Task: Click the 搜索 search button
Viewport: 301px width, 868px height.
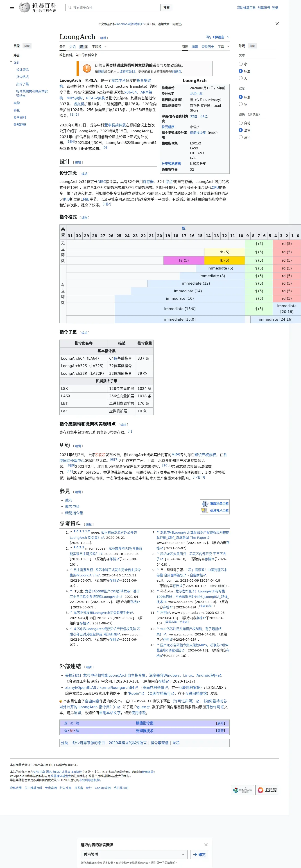Action: 166,7
